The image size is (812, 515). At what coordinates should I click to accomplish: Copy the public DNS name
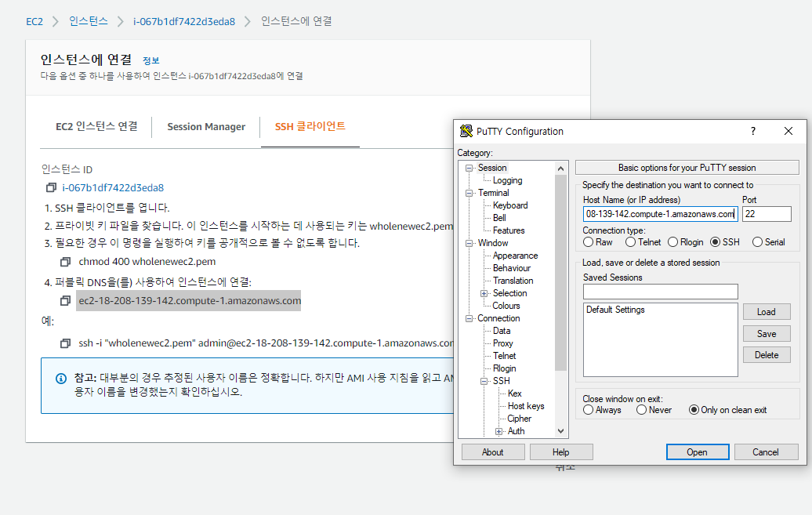click(x=65, y=300)
